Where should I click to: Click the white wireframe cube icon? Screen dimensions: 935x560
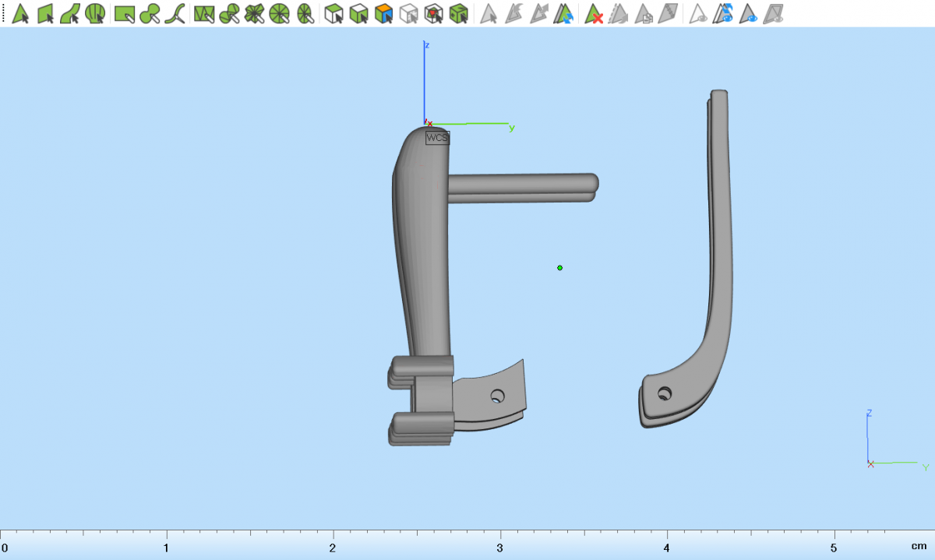(408, 13)
